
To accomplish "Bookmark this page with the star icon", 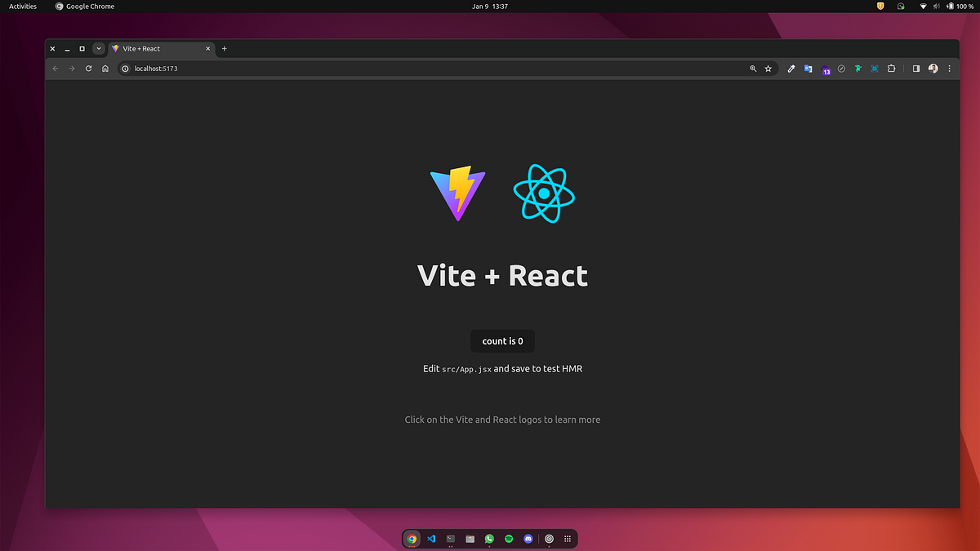I will (768, 69).
